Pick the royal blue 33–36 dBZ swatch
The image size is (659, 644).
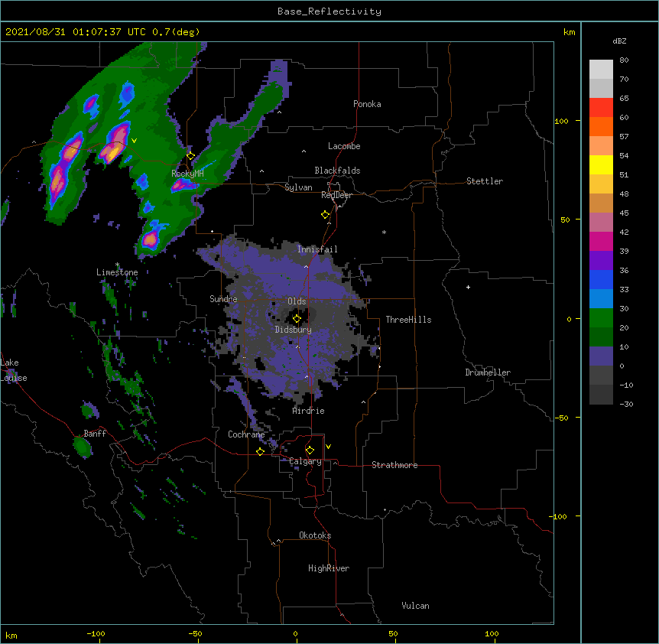(x=601, y=279)
